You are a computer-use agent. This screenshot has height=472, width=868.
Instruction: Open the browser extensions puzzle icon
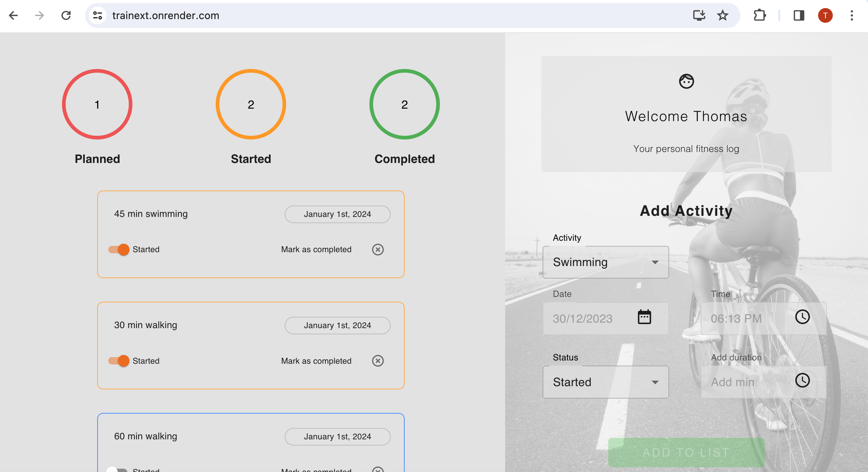click(759, 15)
